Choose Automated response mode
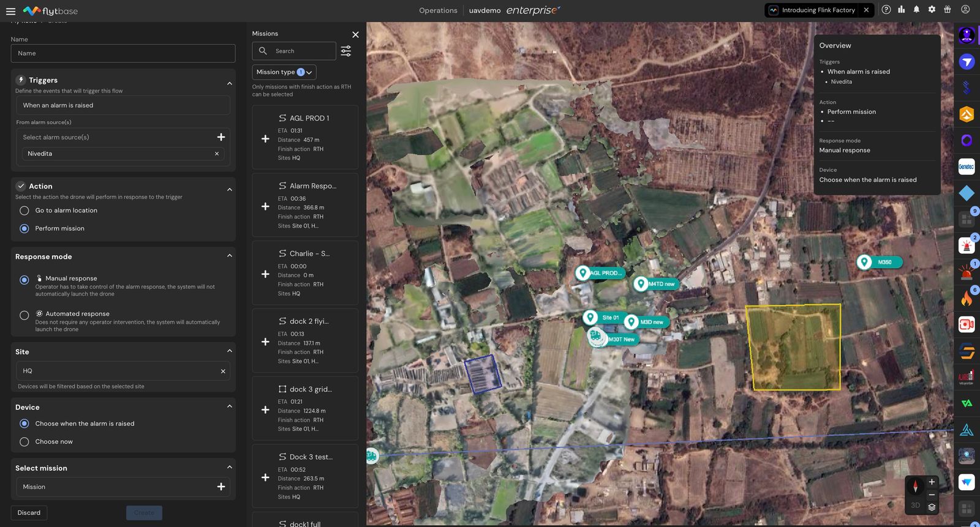 tap(24, 315)
